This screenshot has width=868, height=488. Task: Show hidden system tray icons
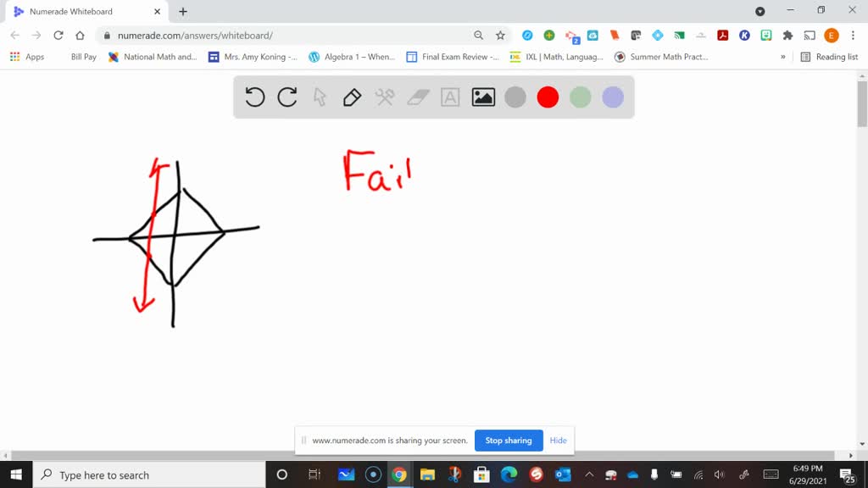click(589, 474)
